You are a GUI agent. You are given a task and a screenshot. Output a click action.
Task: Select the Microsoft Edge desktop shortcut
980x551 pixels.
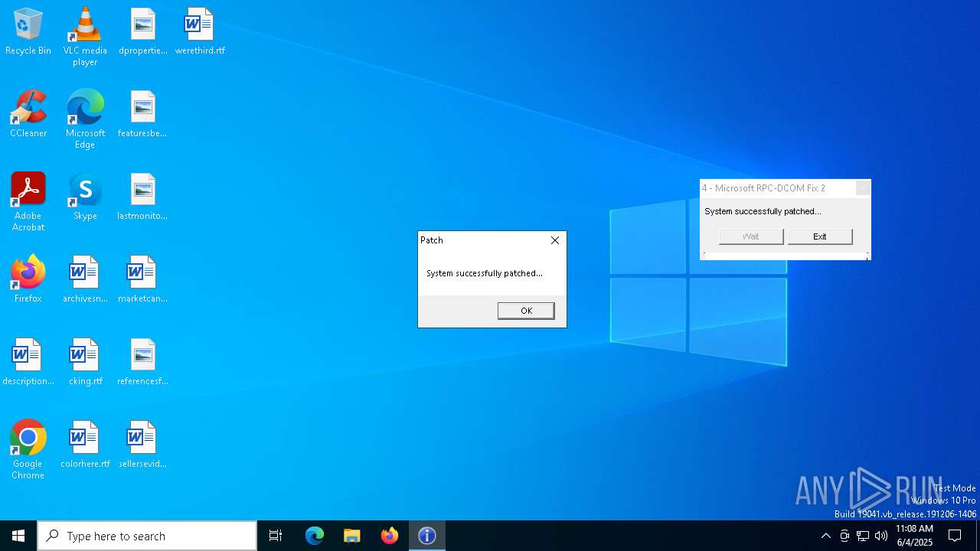(x=85, y=119)
